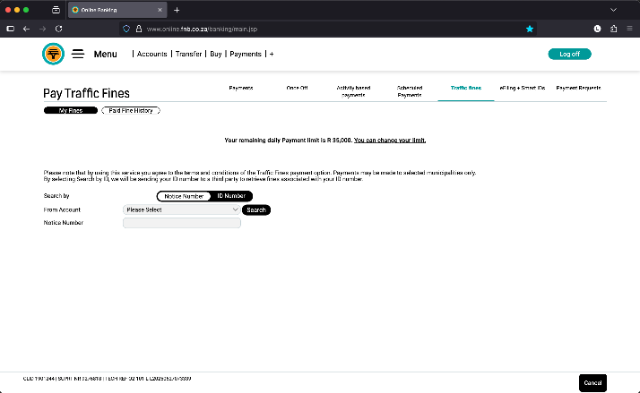Click the Pay Traffic Fines heading
Screen dimensions: 640x393
86,93
